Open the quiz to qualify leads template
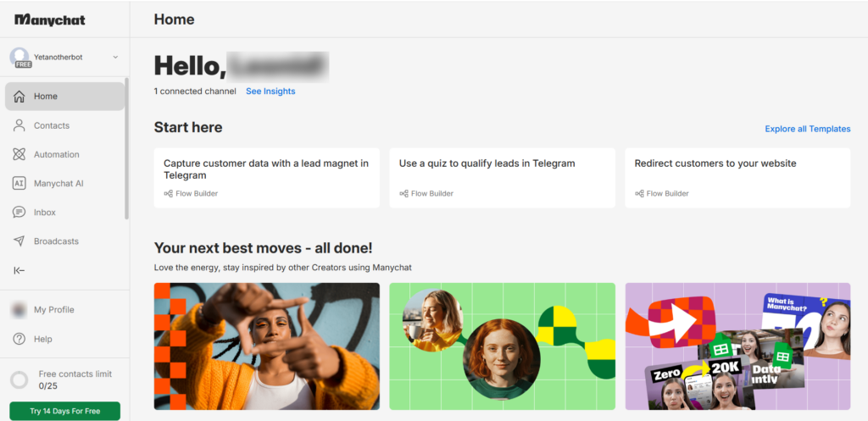Image resolution: width=868 pixels, height=421 pixels. pos(502,178)
